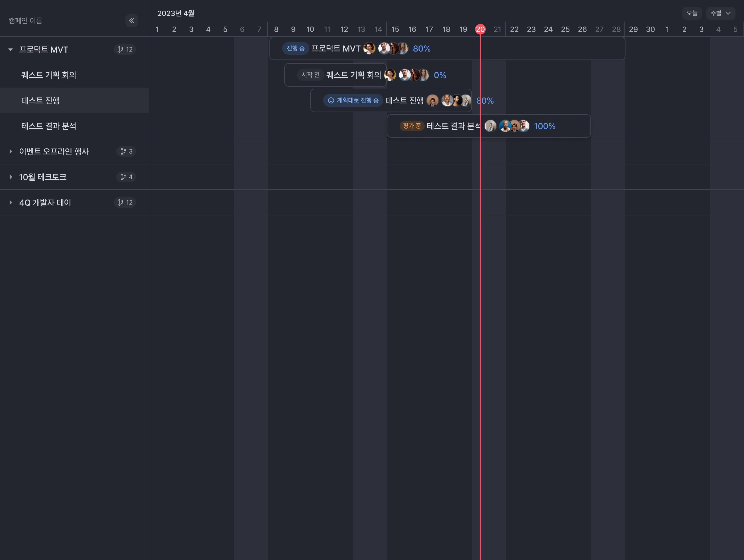Viewport: 744px width, 560px height.
Task: Expand the 이벤트 오프라인 행사 campaign
Action: (11, 151)
